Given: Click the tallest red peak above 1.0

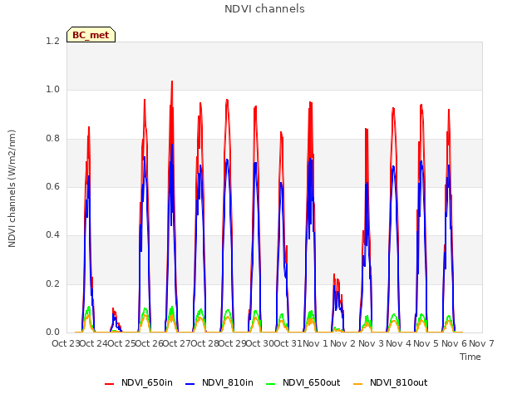Looking at the screenshot, I should coord(172,81).
